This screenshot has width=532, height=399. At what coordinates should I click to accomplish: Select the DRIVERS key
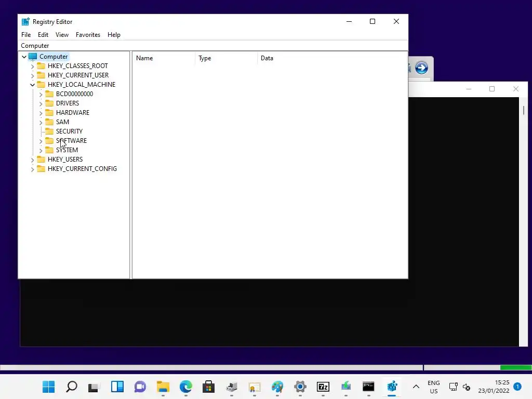[x=68, y=103]
